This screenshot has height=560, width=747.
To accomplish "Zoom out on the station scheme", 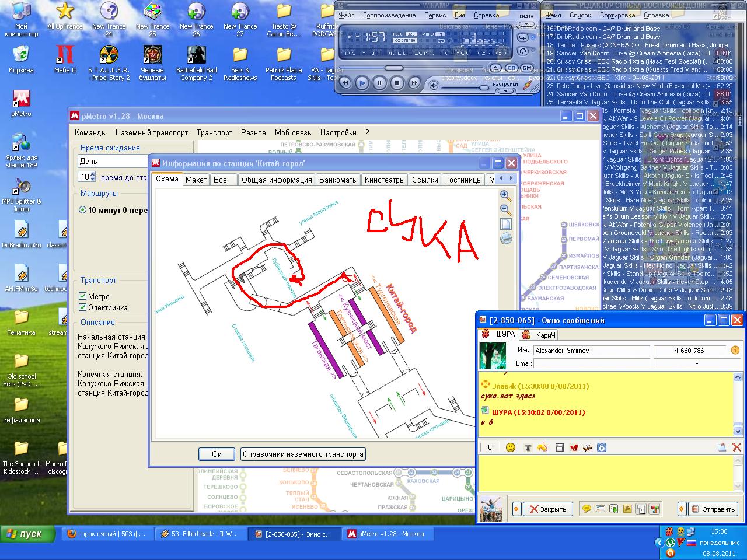I will coord(506,210).
